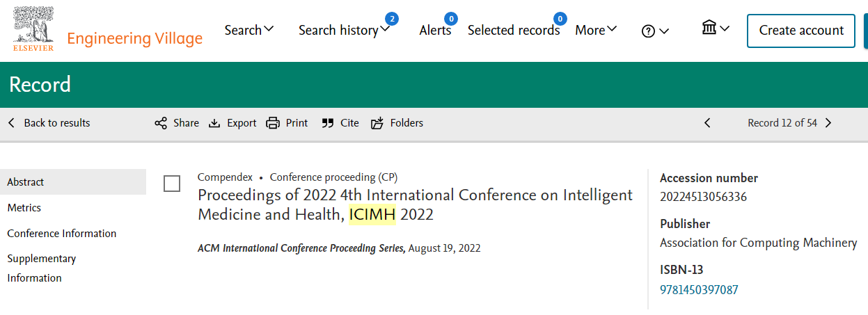This screenshot has height=315, width=868.
Task: Click accession number 20224513056336
Action: coord(703,197)
